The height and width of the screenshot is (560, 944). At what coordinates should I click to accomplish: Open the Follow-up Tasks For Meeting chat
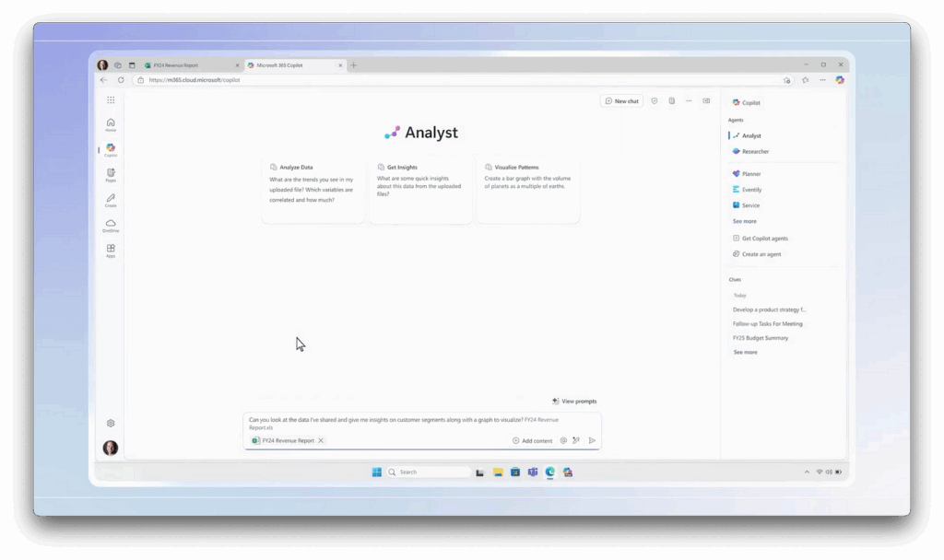[x=768, y=323]
